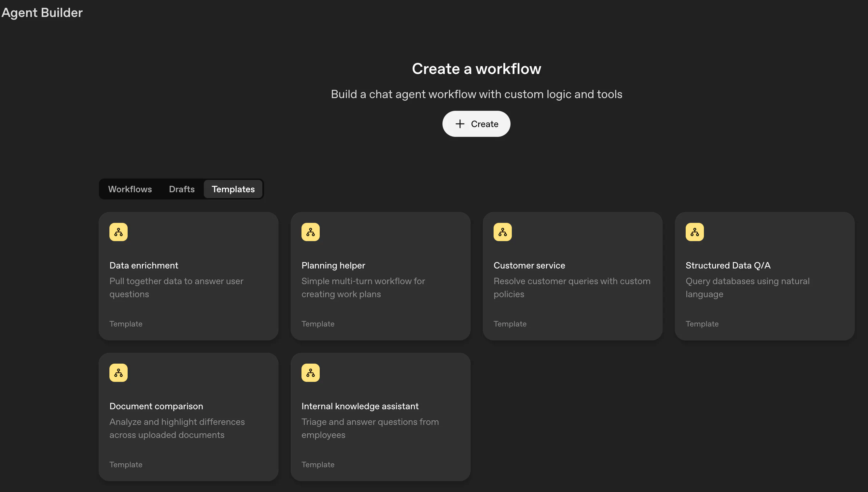Click the Data enrichment template workflow icon
Image resolution: width=868 pixels, height=492 pixels.
click(x=118, y=232)
